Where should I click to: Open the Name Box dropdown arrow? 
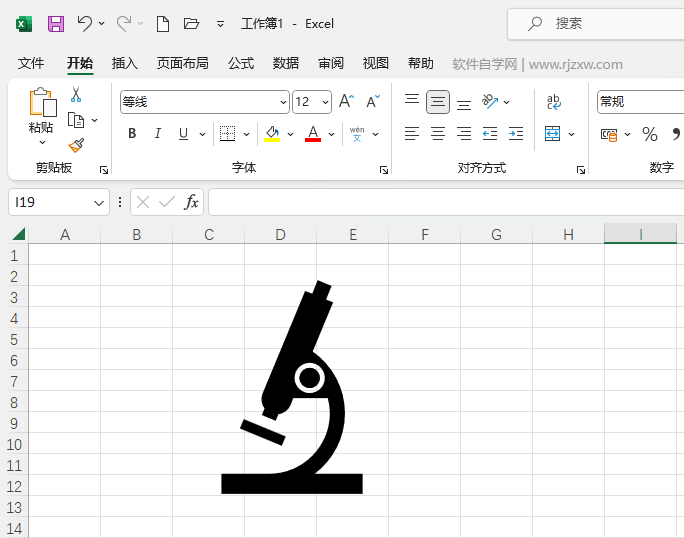point(99,202)
